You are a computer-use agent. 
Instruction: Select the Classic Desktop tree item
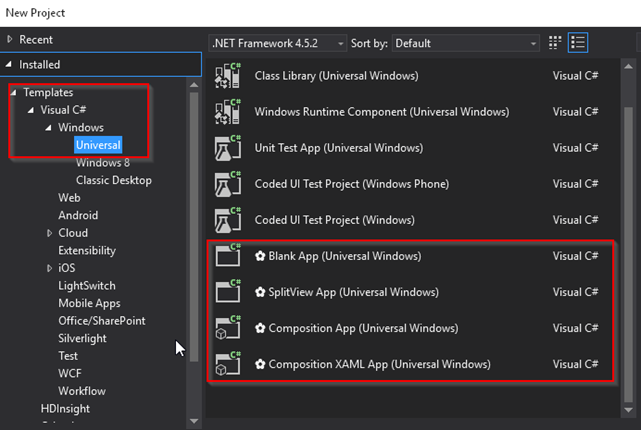114,180
